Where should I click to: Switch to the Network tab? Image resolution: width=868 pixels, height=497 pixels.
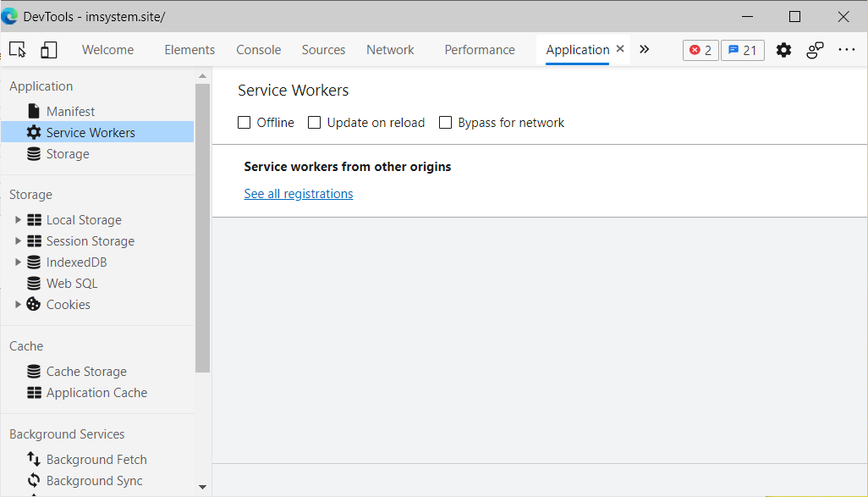tap(389, 49)
